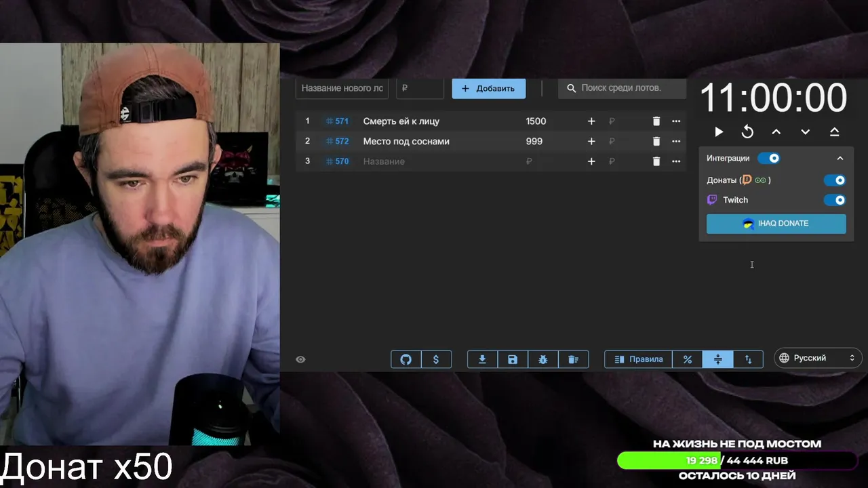Click the underlined up-arrow timer icon
Screen dimensions: 868x488
(x=835, y=132)
